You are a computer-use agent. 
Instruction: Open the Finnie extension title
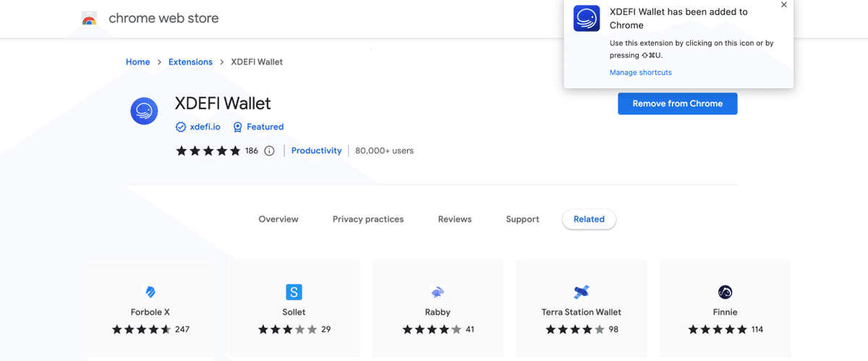(x=725, y=313)
